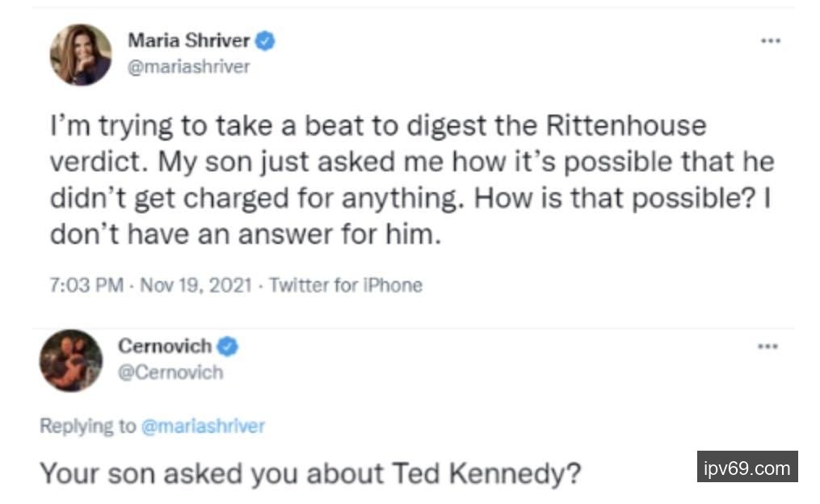Screen dimensions: 820x504
Task: Follow the @mariashriver mention in the reply
Action: tap(203, 426)
